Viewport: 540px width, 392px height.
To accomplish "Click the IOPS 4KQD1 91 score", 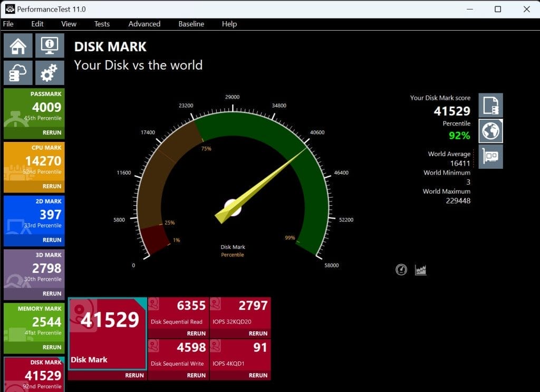I will tap(260, 347).
